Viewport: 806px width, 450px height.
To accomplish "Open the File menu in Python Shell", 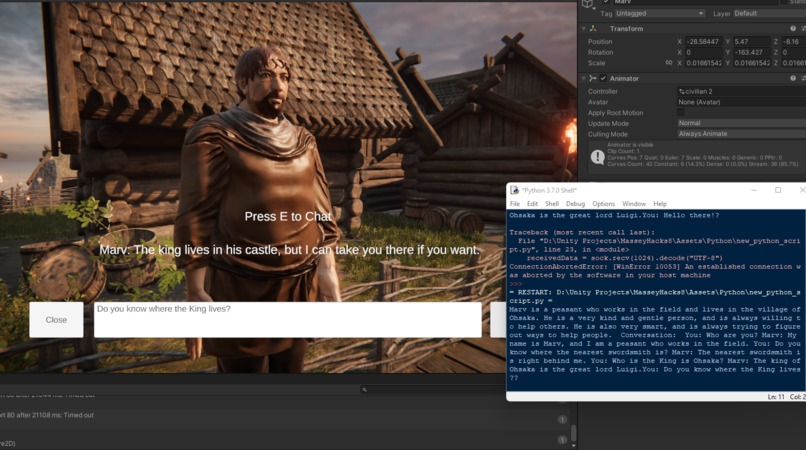I will tap(515, 204).
